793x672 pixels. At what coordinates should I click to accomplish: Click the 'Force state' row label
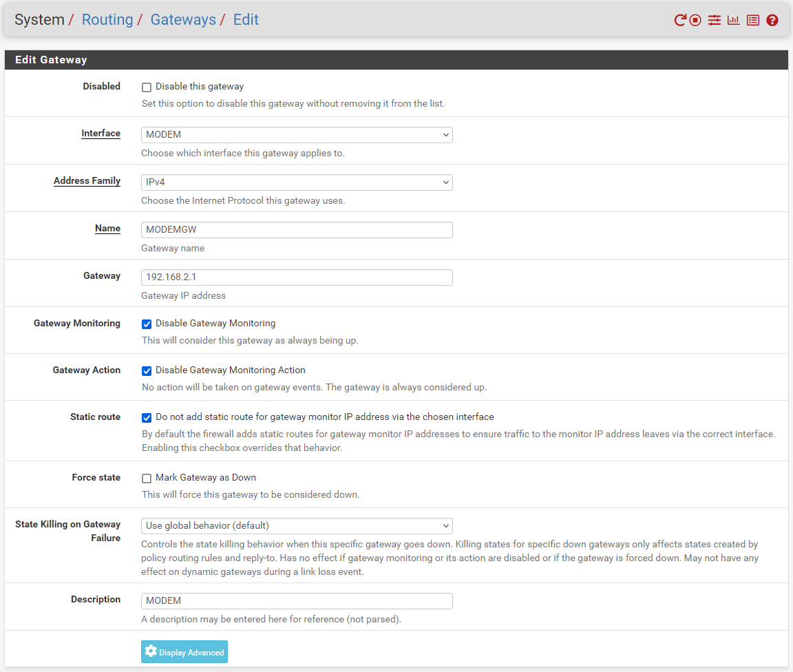pyautogui.click(x=96, y=478)
